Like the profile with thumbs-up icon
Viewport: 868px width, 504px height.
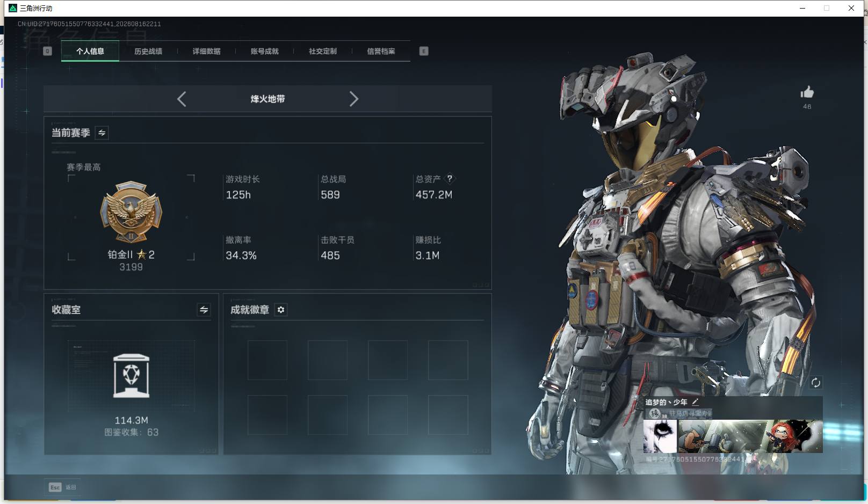pyautogui.click(x=807, y=92)
